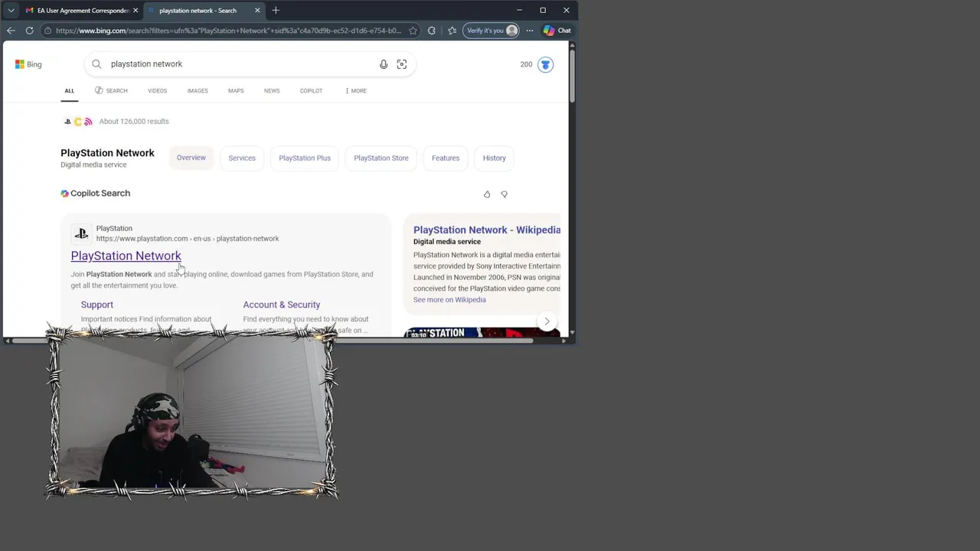This screenshot has height=551, width=980.
Task: Open the browser Extensions icon
Action: coord(432,31)
